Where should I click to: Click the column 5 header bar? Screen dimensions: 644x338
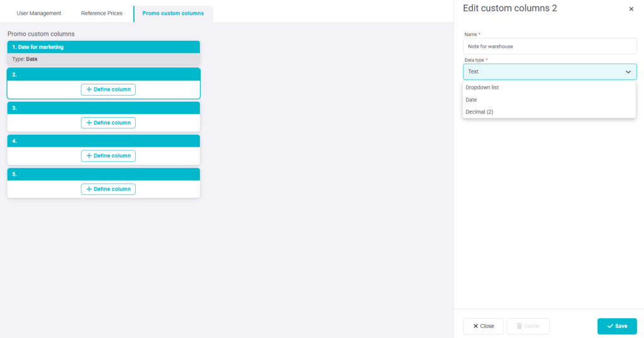[103, 174]
